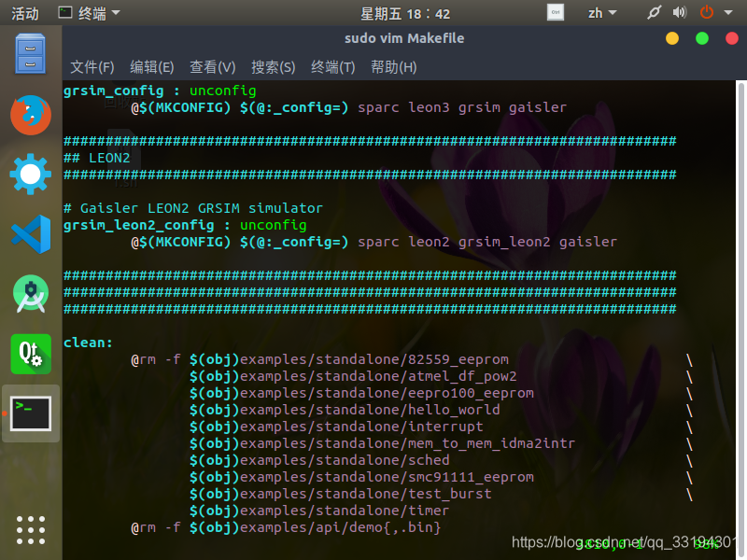Click the 'examples/api/demo{,.bin}' text
This screenshot has width=747, height=560.
click(341, 527)
